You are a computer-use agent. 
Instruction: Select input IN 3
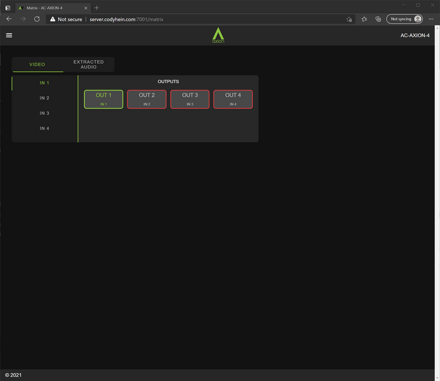pyautogui.click(x=44, y=113)
